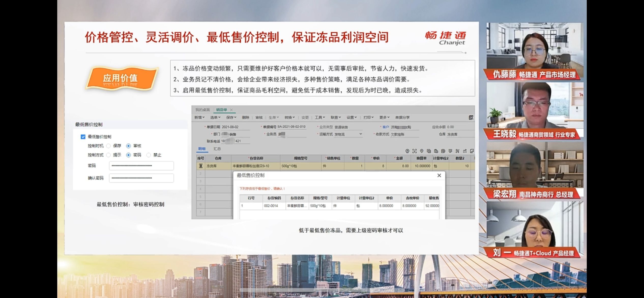The width and height of the screenshot is (644, 298).
Task: Open the 运输方式 combo box
Action: (x=348, y=134)
